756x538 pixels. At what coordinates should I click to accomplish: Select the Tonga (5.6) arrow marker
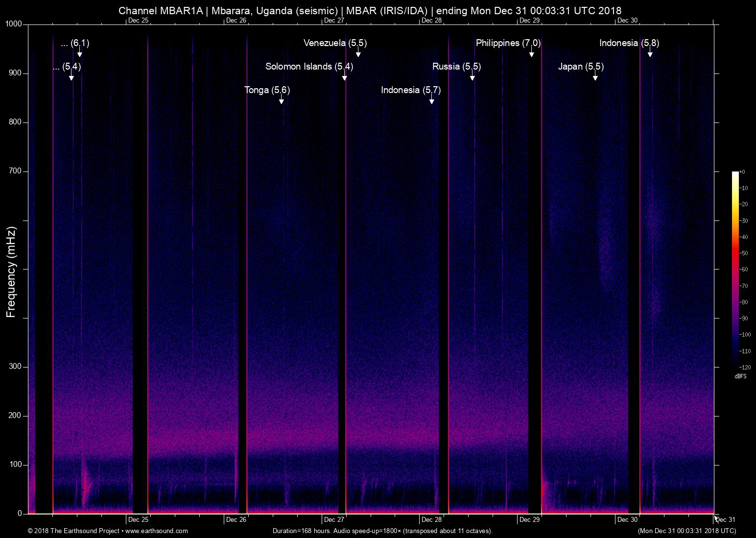(x=282, y=99)
